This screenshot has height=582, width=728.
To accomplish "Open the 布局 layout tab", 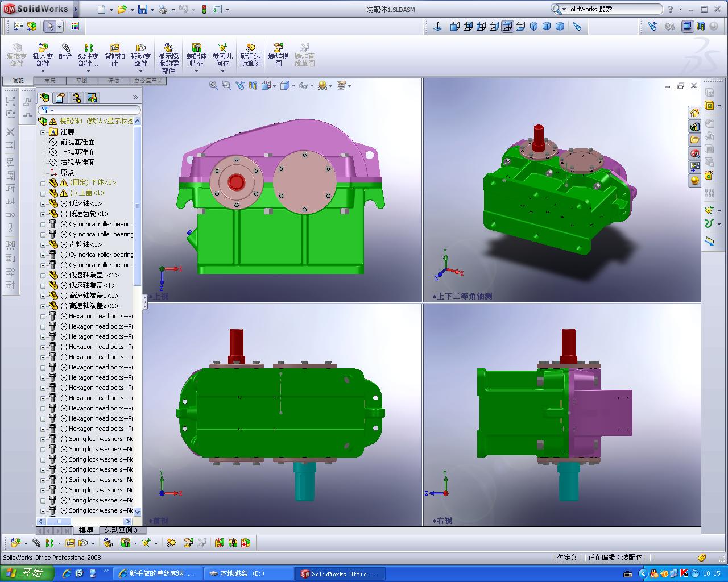I will (x=50, y=81).
